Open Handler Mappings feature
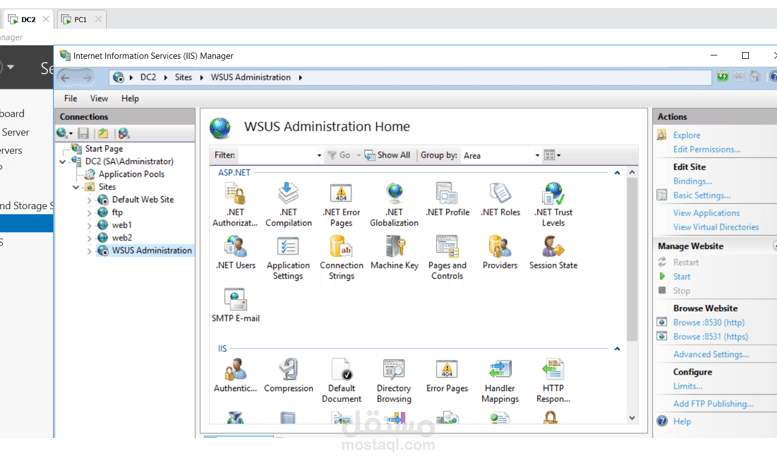 click(500, 380)
